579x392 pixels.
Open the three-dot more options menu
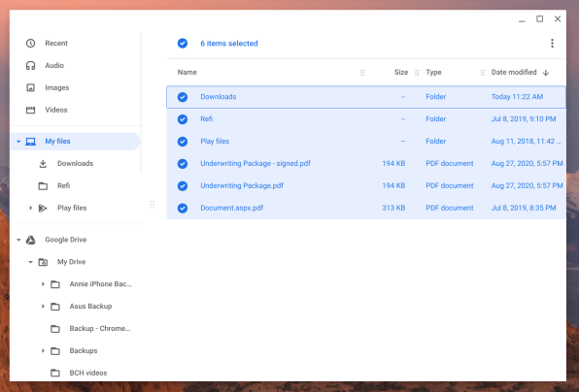(552, 43)
